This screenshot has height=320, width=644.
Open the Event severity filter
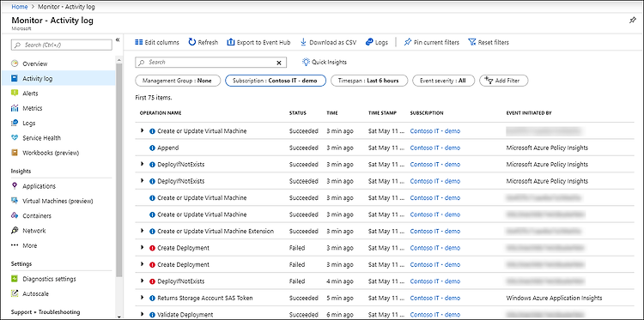coord(443,81)
